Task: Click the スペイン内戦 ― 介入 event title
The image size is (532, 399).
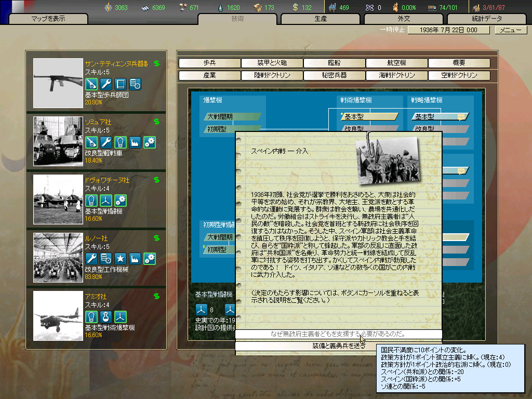Action: tap(279, 151)
